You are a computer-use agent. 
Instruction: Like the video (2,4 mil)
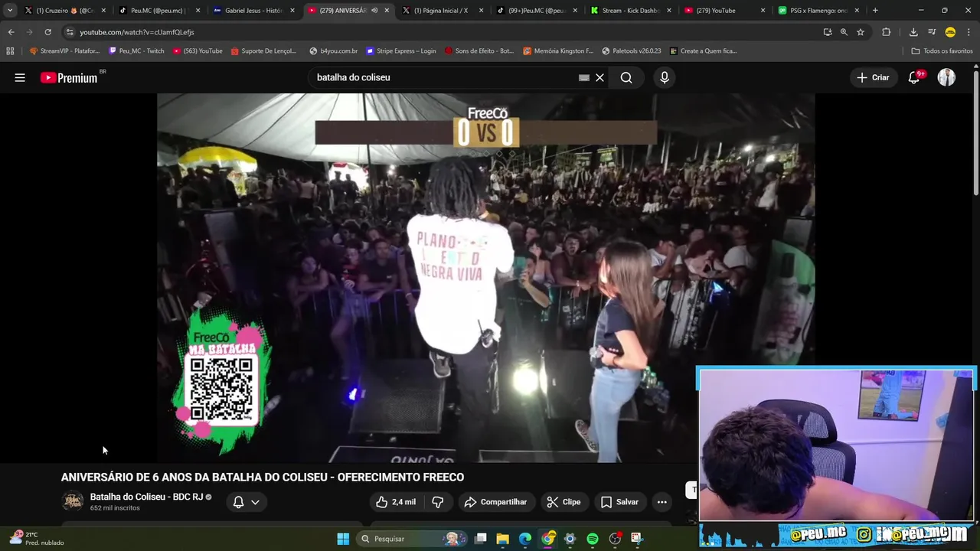point(396,502)
